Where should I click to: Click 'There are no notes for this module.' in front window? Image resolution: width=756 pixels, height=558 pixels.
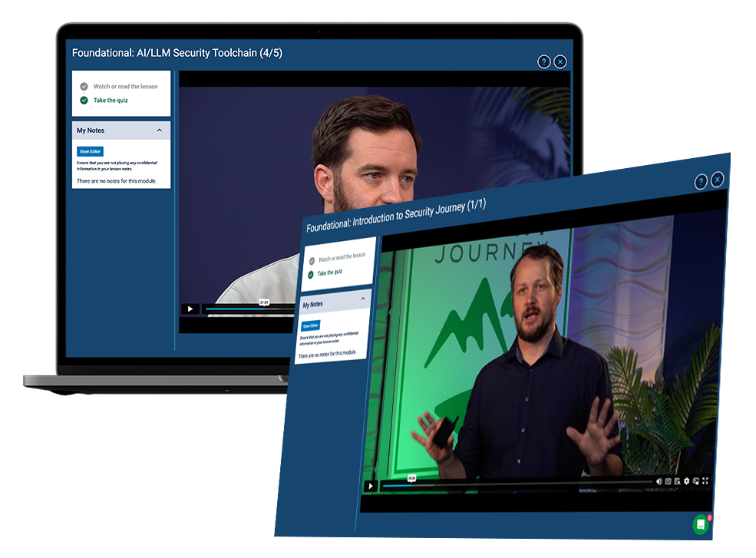[328, 354]
